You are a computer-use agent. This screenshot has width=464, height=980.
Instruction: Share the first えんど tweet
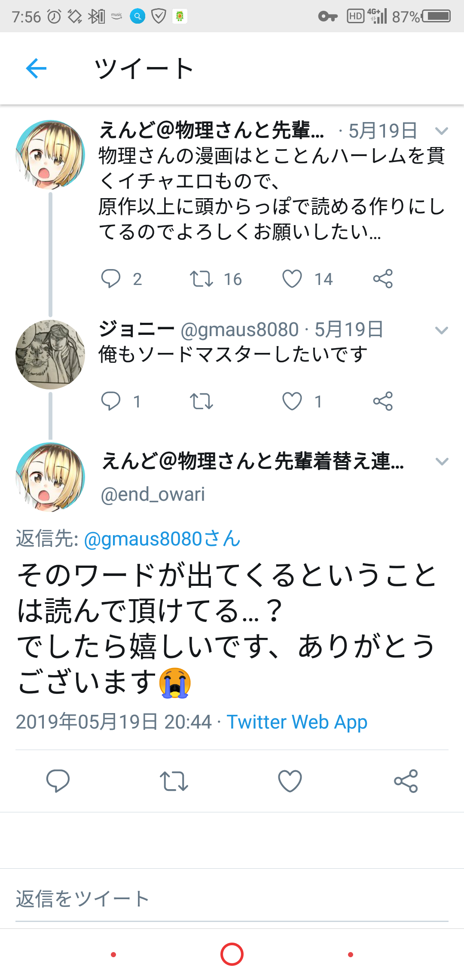383,279
